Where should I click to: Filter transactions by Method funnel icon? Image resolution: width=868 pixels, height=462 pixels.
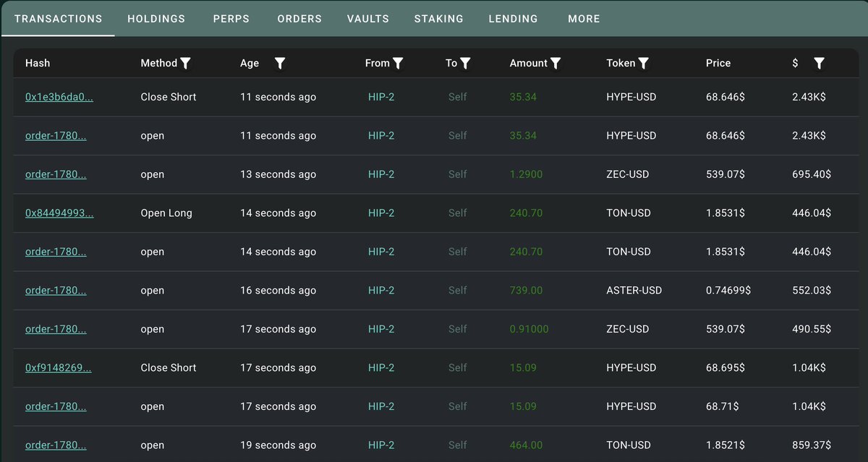[x=185, y=64]
